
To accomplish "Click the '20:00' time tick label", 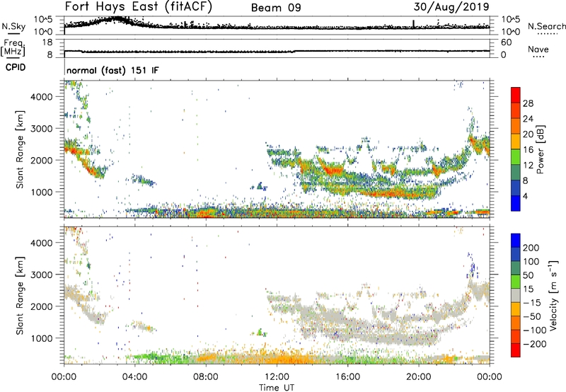I will pyautogui.click(x=419, y=377).
